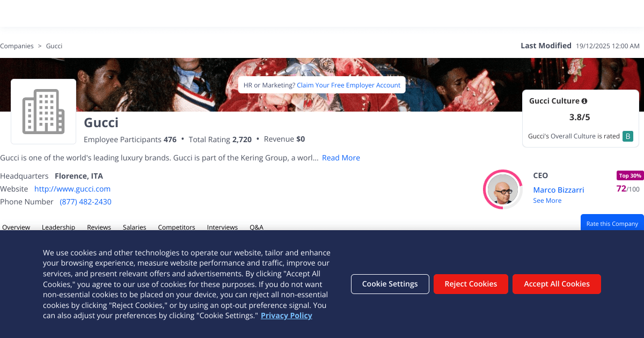644x338 pixels.
Task: Go to the Reviews tab
Action: 99,227
